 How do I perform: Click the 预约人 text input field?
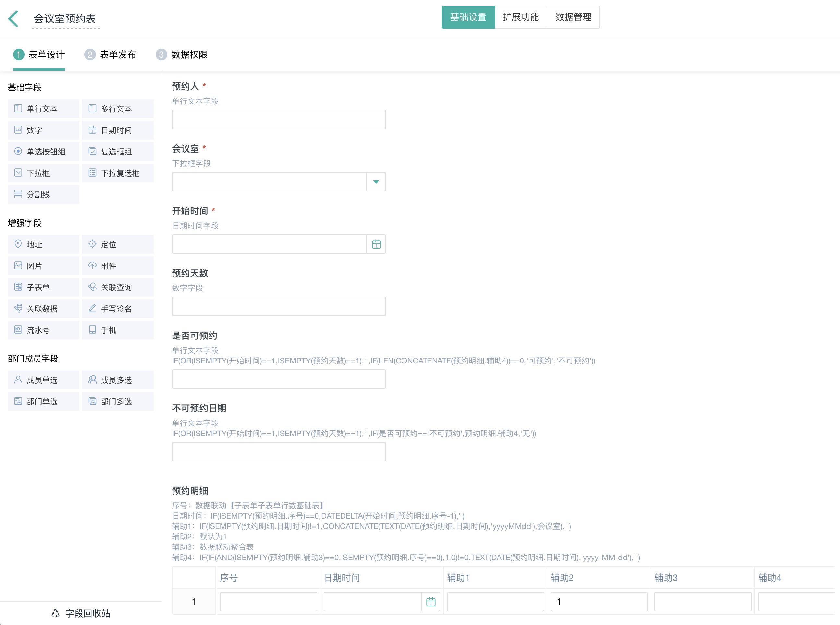[279, 119]
